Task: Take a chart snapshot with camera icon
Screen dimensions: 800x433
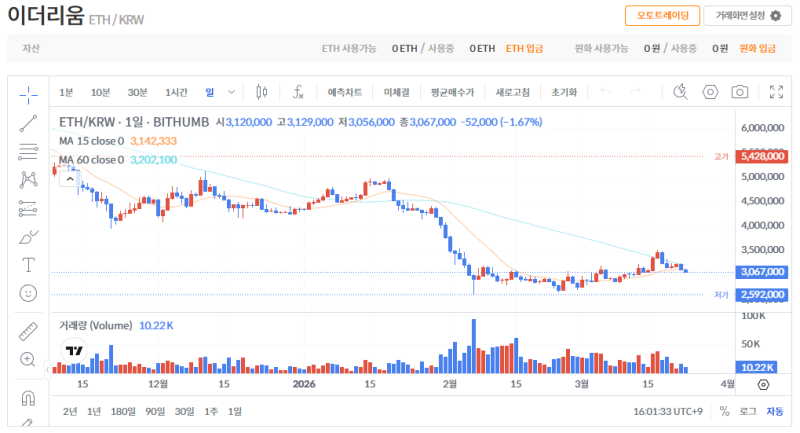Action: [x=740, y=92]
